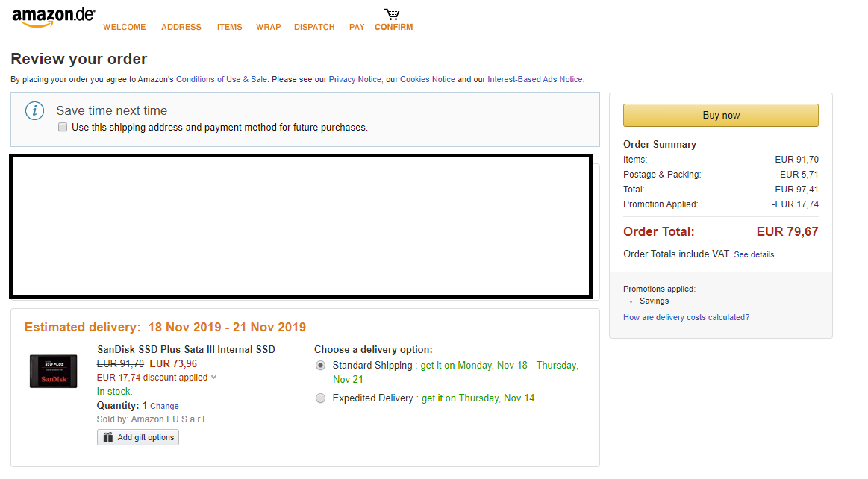Viewport: 868px width, 479px height.
Task: Enable using this address for future purchases
Action: tap(63, 128)
